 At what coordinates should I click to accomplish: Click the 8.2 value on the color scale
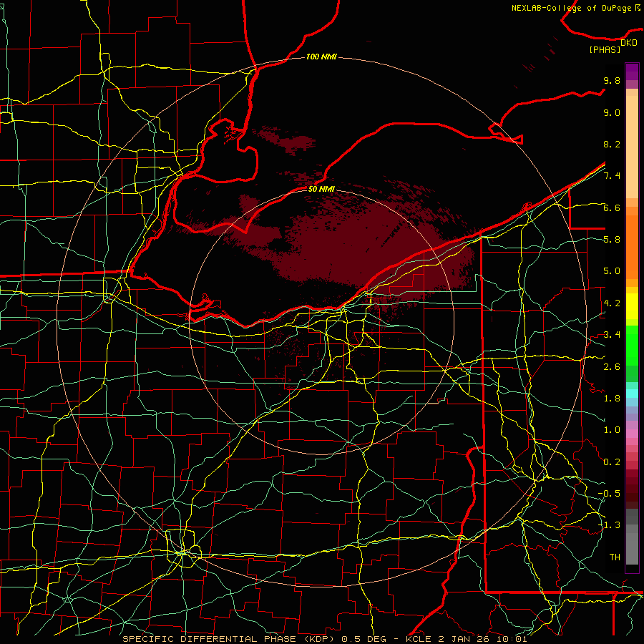612,144
